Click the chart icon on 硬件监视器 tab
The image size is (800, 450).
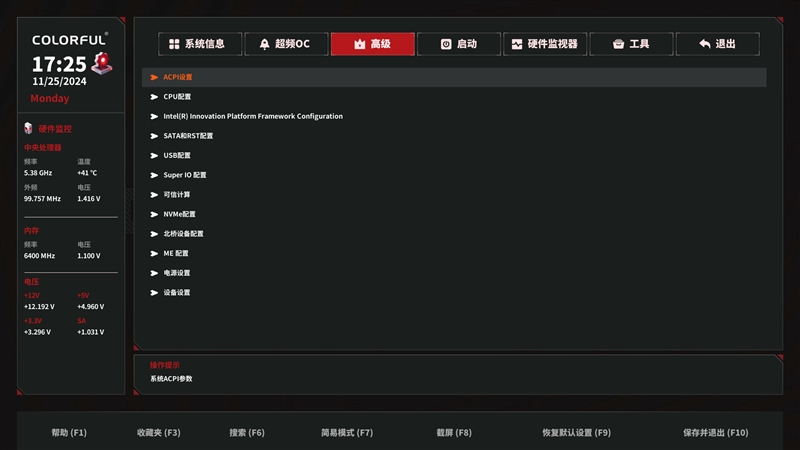[517, 44]
